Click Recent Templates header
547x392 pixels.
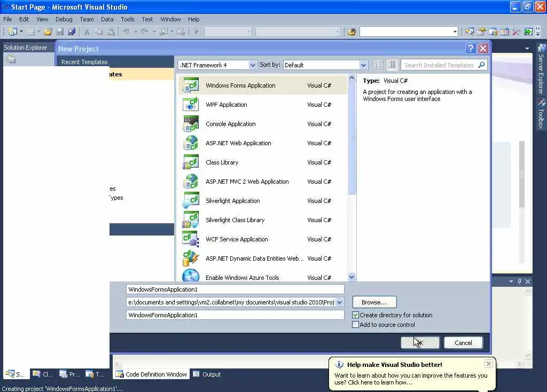pyautogui.click(x=84, y=62)
